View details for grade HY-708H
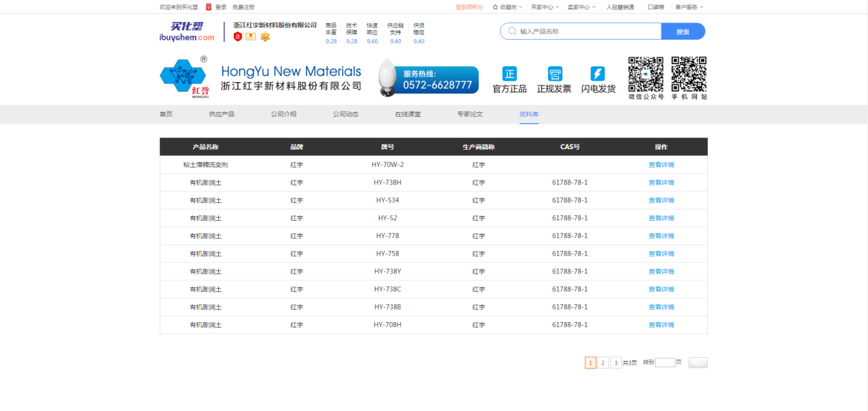Viewport: 868px width, 411px height. [x=661, y=325]
